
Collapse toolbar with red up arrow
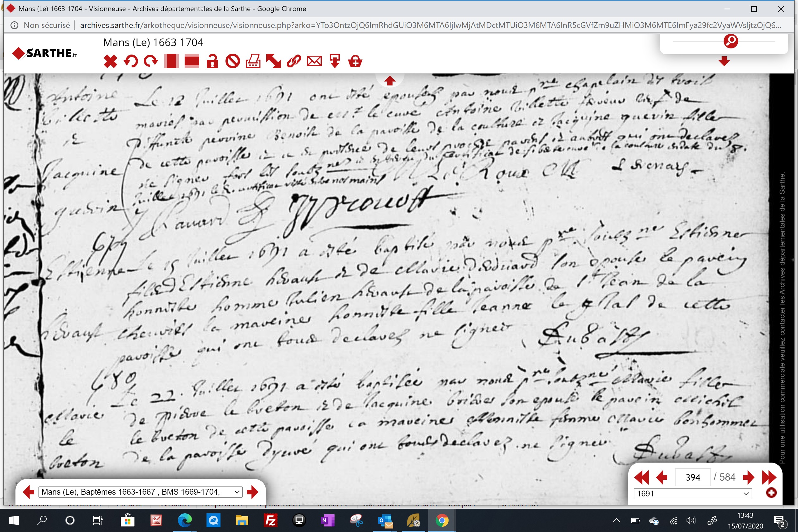pyautogui.click(x=390, y=81)
